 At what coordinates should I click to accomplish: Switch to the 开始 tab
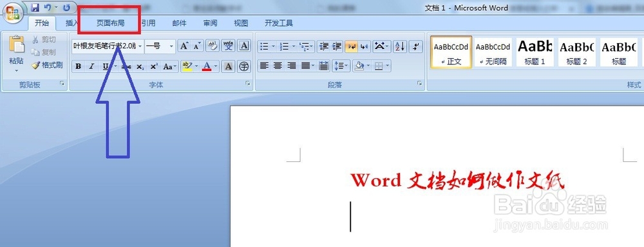click(x=41, y=23)
